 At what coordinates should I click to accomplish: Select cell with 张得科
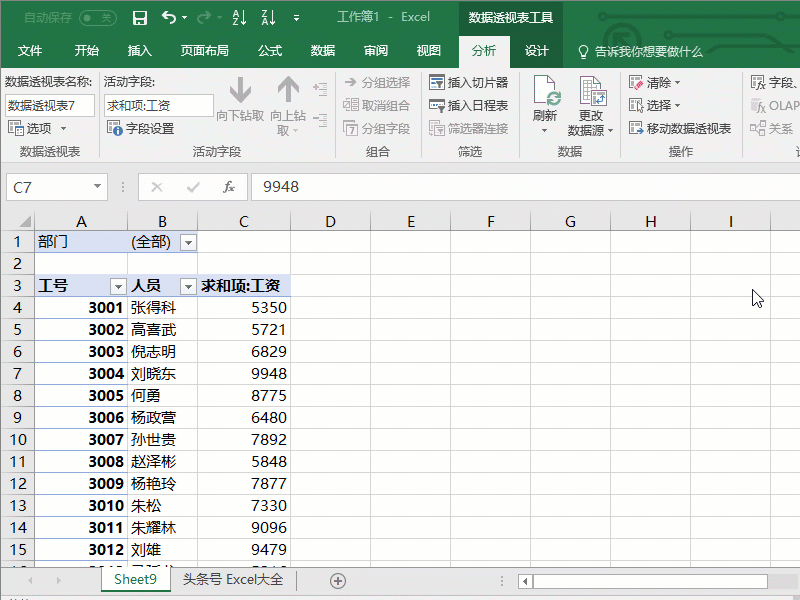(x=162, y=308)
